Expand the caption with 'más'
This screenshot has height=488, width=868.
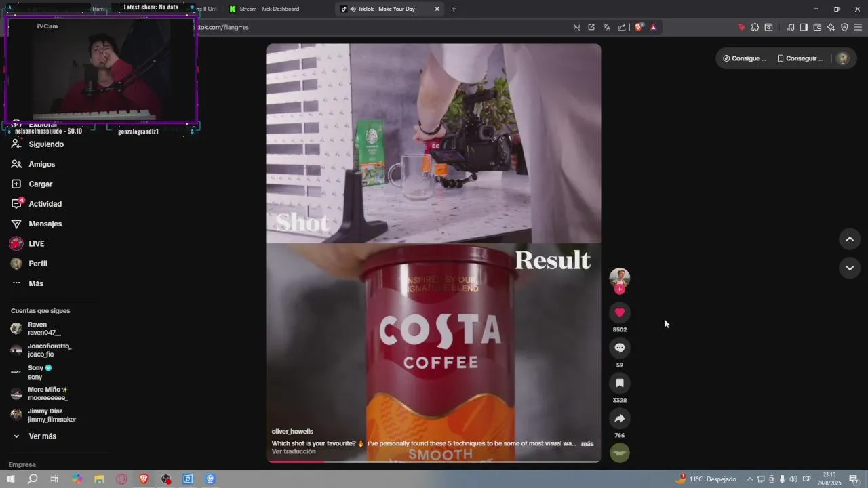click(587, 443)
